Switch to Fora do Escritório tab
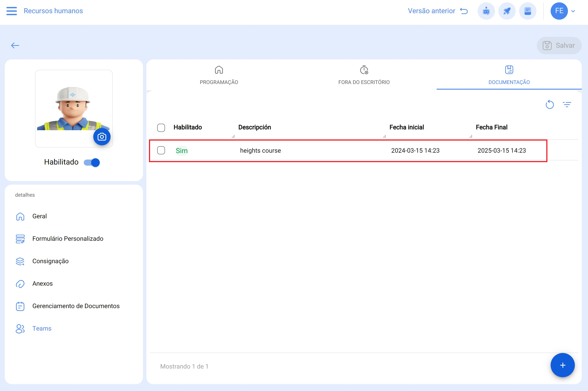 click(364, 75)
